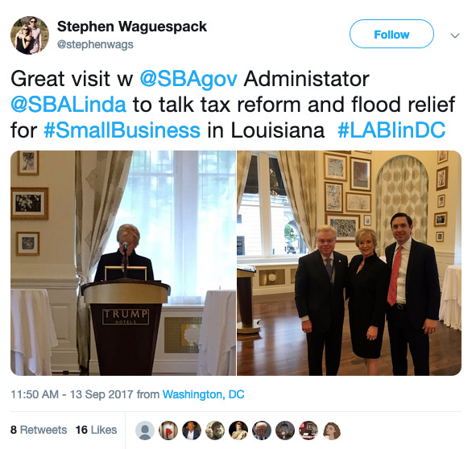Open the @SBAgov mention
The height and width of the screenshot is (449, 476).
coord(188,79)
